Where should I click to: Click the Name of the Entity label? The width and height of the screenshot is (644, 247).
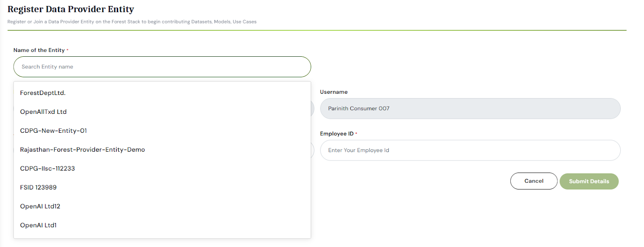[39, 50]
